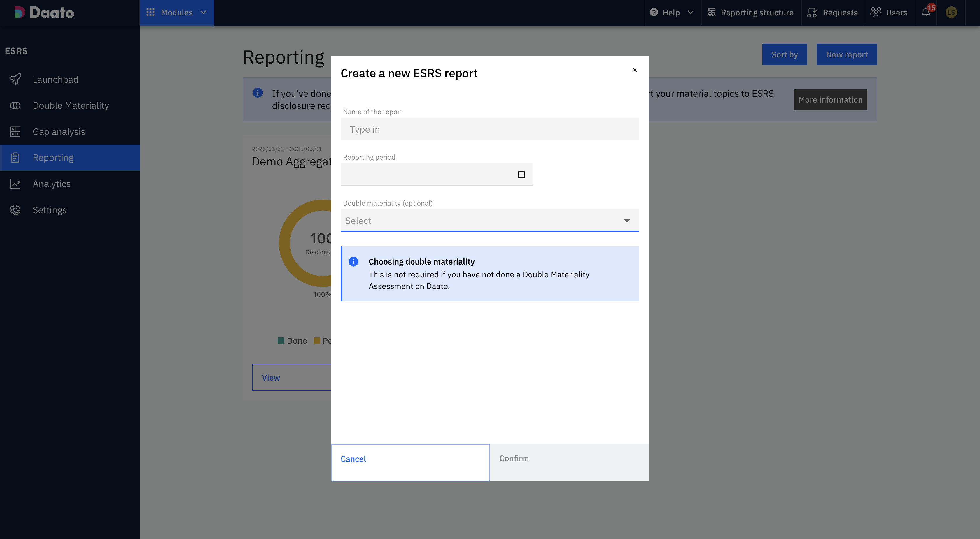Go to Requests in top navigation
The width and height of the screenshot is (980, 539).
pyautogui.click(x=832, y=13)
